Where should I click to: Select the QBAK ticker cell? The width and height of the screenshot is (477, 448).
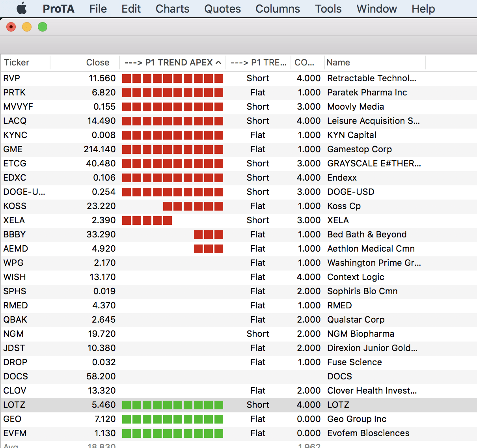pyautogui.click(x=15, y=319)
